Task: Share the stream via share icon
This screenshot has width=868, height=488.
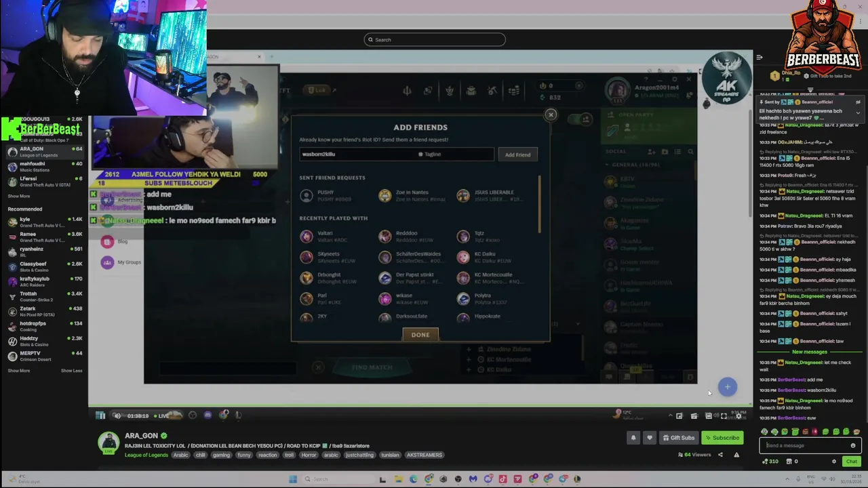Action: 720,455
